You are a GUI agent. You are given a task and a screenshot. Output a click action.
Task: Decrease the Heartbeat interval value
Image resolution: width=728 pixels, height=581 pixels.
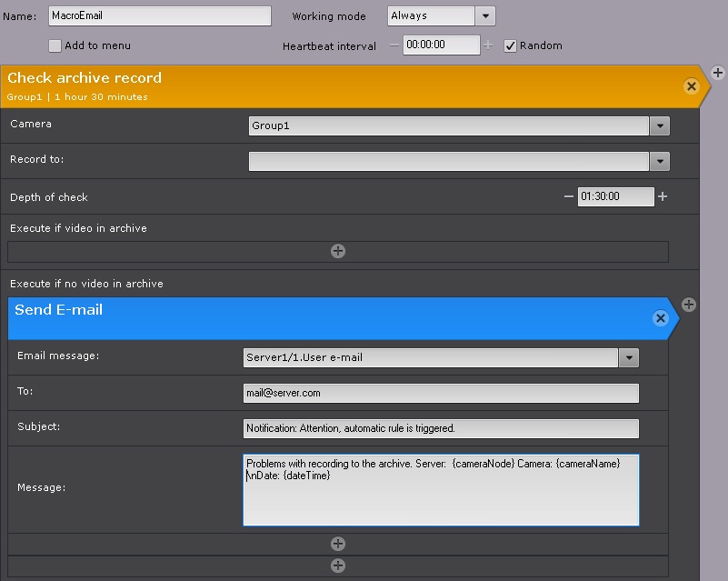pyautogui.click(x=394, y=45)
